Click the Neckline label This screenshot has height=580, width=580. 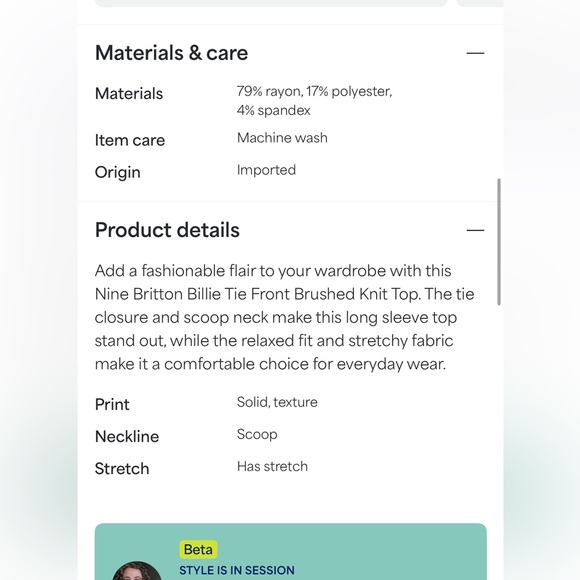pyautogui.click(x=127, y=436)
